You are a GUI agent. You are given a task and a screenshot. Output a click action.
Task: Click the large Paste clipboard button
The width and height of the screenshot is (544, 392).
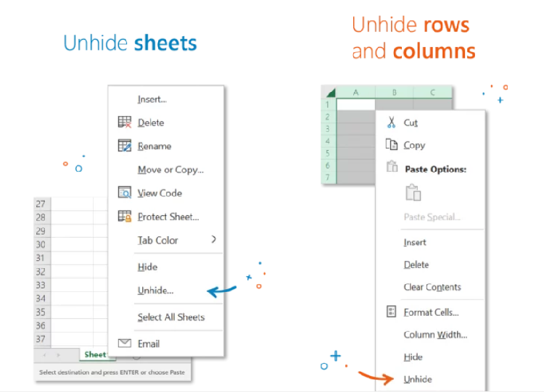pos(413,192)
